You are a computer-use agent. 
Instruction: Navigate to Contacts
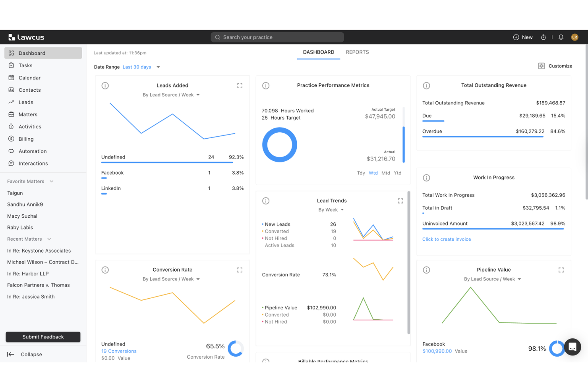[29, 90]
